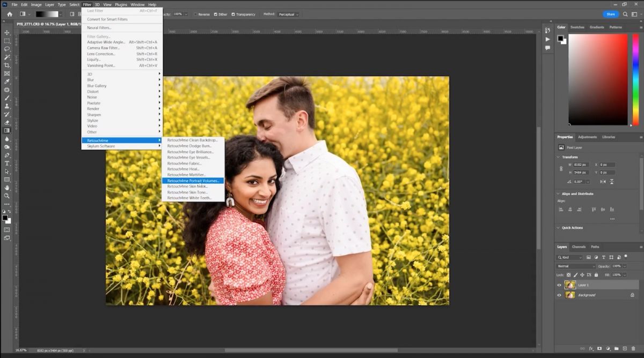Viewport: 644px width, 358px height.
Task: Select the Zoom tool
Action: pos(7,196)
